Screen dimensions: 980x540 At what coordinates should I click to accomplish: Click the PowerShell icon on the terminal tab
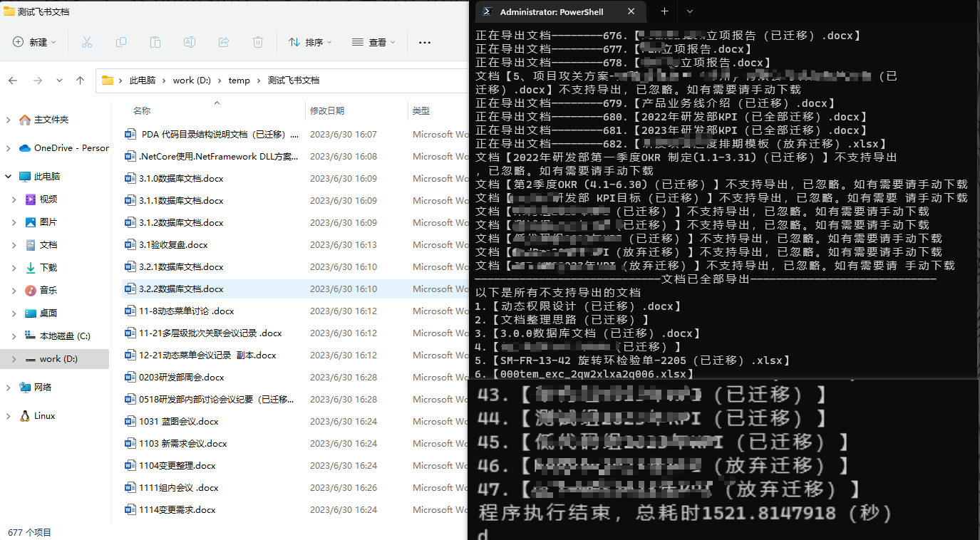tap(488, 11)
